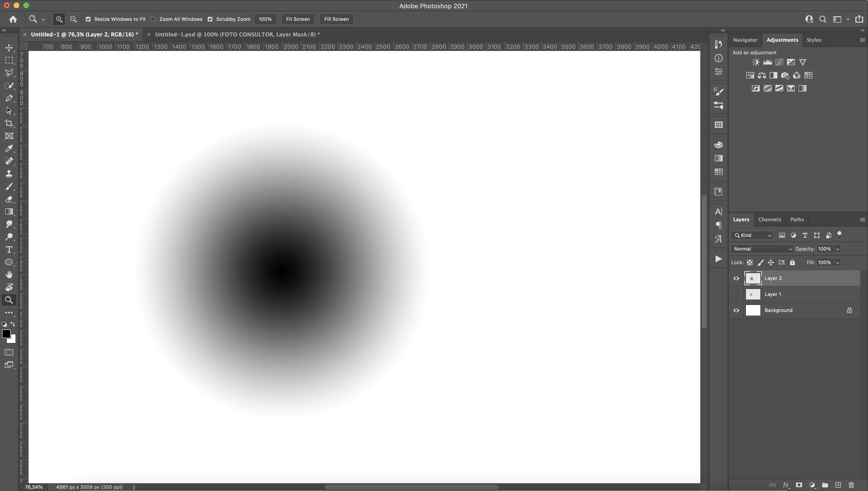
Task: Select the Crop tool
Action: 9,123
